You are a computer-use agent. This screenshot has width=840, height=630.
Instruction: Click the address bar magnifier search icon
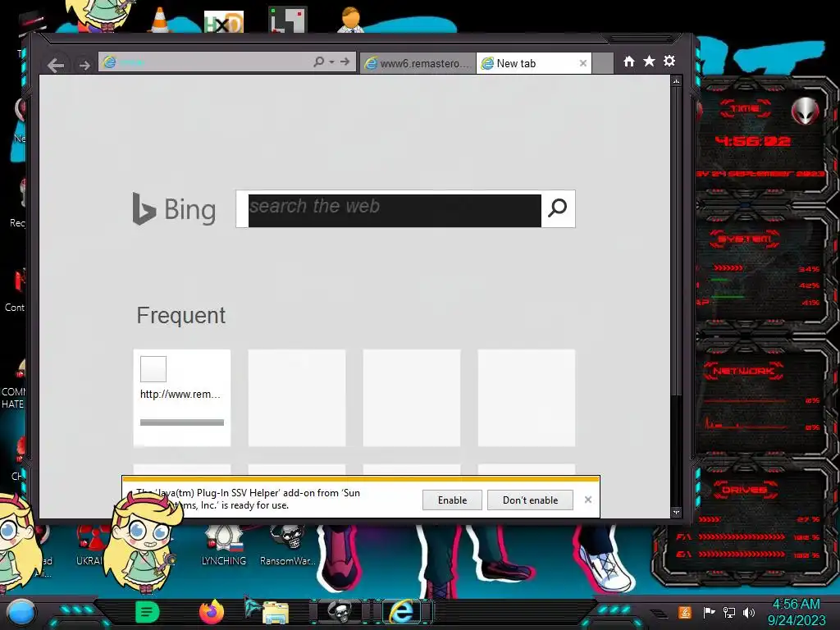319,62
